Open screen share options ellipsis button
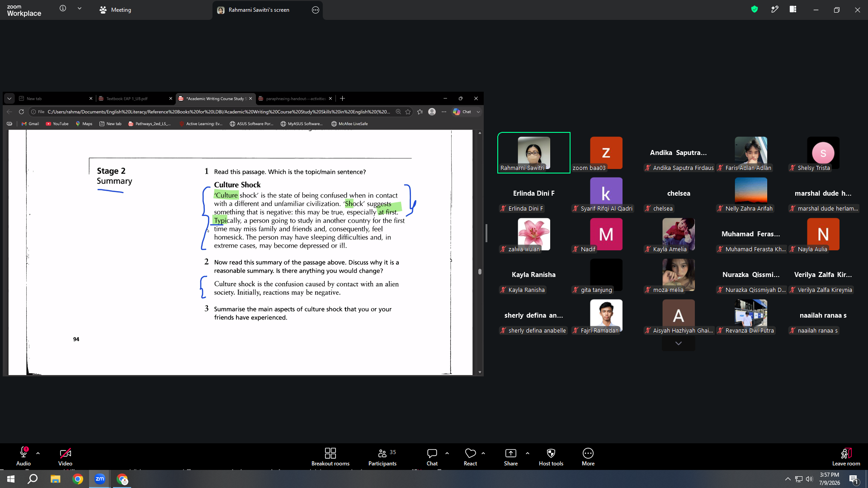 (x=316, y=10)
